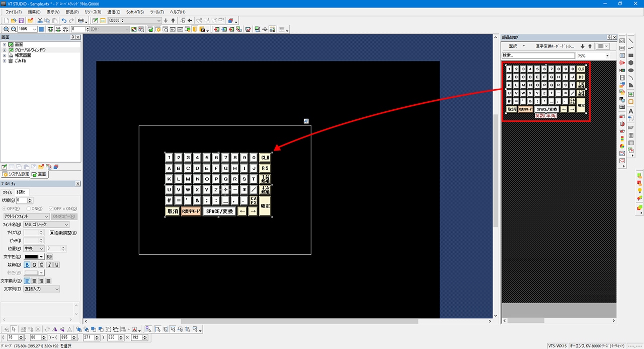Open the ファイル(F) menu
The image size is (644, 349).
14,12
